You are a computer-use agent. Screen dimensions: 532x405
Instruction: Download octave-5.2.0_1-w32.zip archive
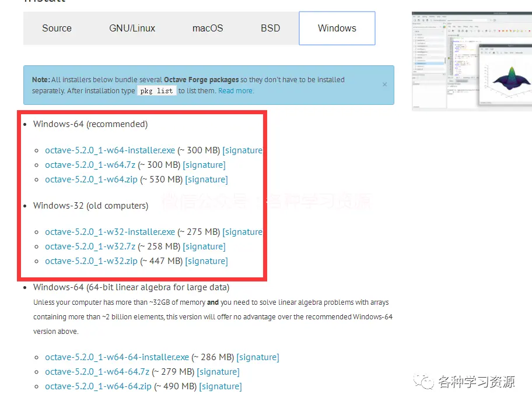click(x=91, y=261)
